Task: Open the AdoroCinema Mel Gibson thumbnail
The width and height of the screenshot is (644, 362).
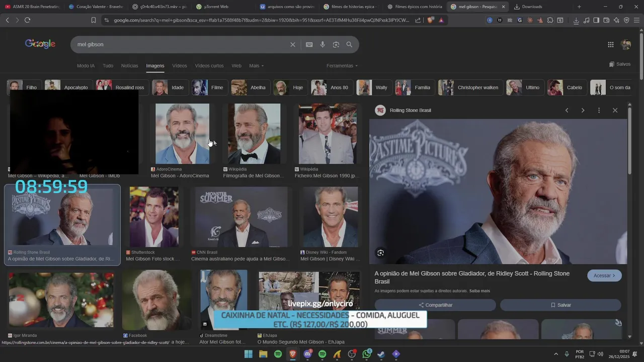Action: 182,134
